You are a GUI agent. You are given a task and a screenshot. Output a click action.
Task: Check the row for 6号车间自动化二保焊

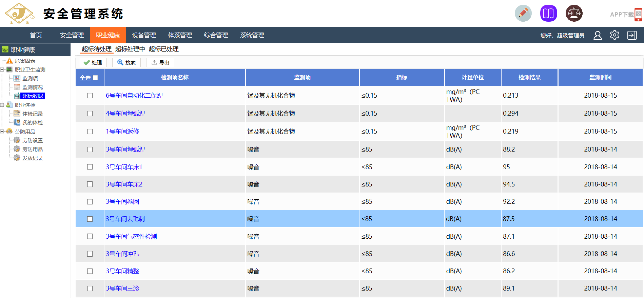tap(90, 96)
